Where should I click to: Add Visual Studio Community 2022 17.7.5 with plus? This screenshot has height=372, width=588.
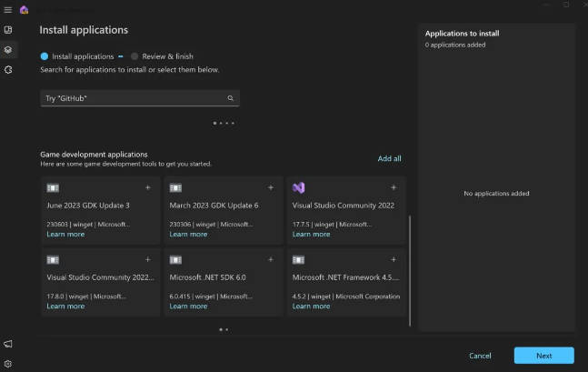point(394,187)
